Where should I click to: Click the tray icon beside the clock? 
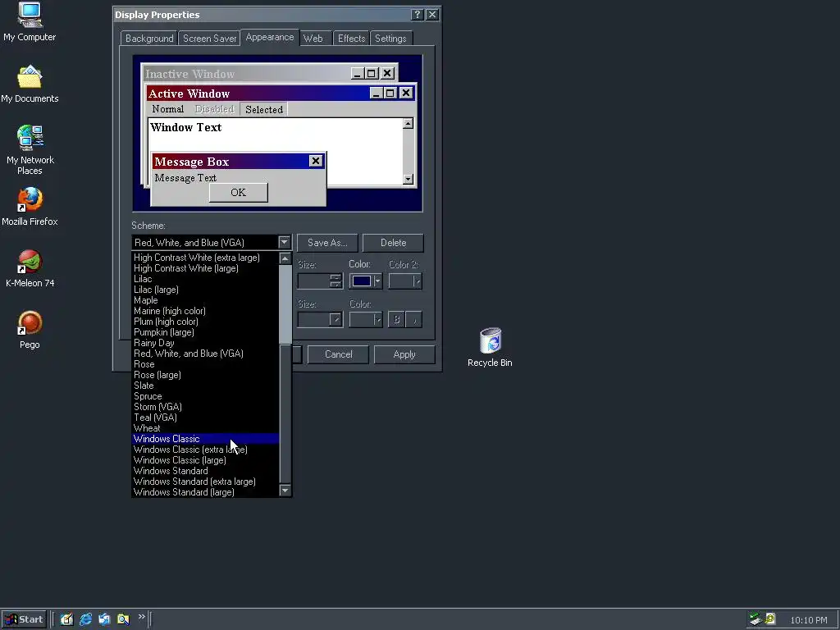(x=770, y=619)
